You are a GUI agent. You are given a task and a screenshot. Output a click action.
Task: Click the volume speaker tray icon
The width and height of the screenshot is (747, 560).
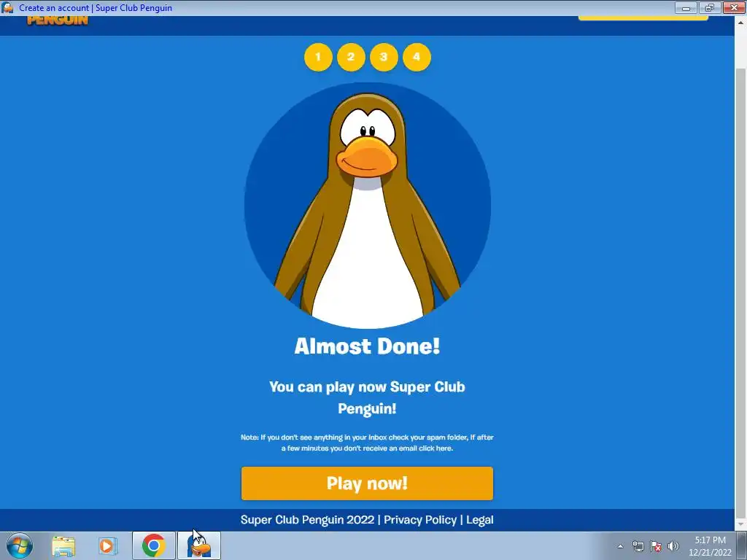673,546
